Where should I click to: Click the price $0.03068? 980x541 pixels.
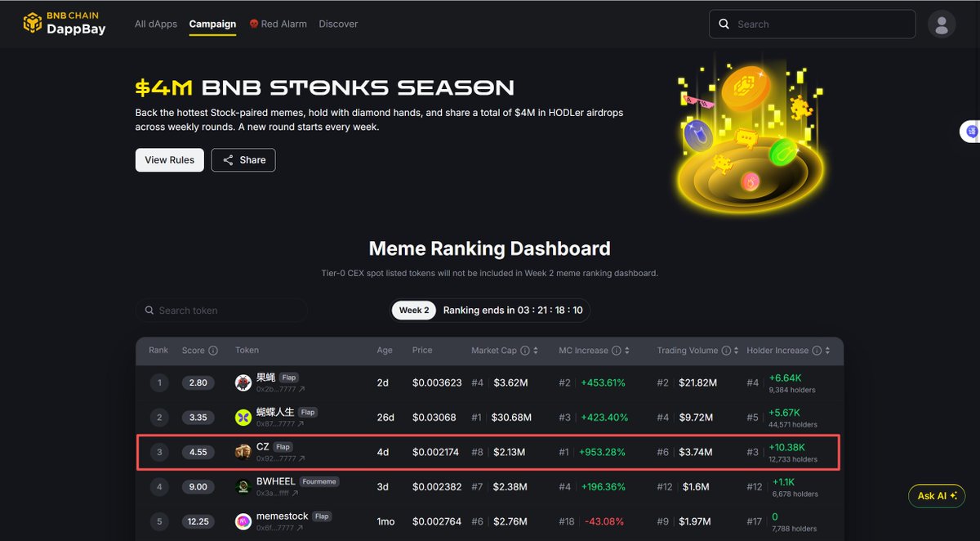pyautogui.click(x=434, y=418)
